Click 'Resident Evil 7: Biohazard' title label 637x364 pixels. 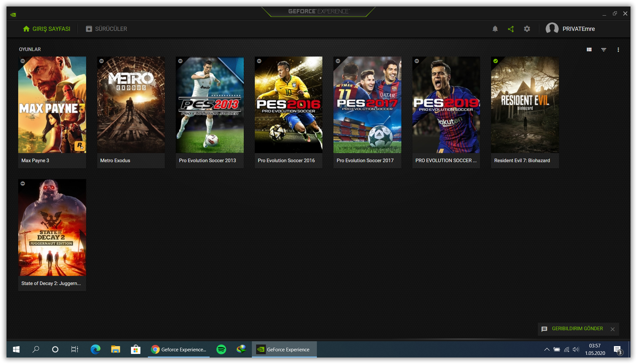click(522, 161)
